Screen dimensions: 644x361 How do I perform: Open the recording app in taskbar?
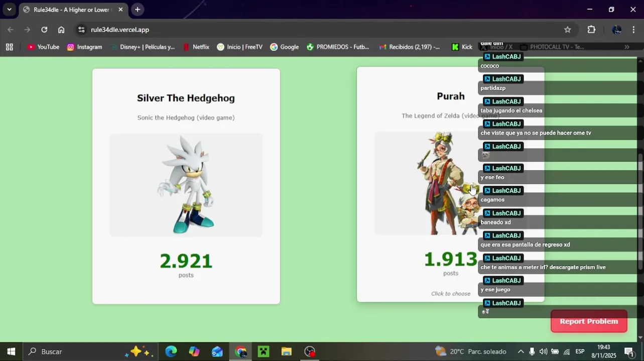point(310,351)
